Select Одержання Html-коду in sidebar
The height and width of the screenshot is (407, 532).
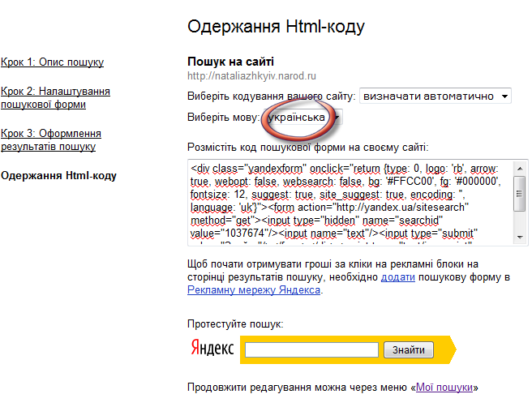[58, 176]
